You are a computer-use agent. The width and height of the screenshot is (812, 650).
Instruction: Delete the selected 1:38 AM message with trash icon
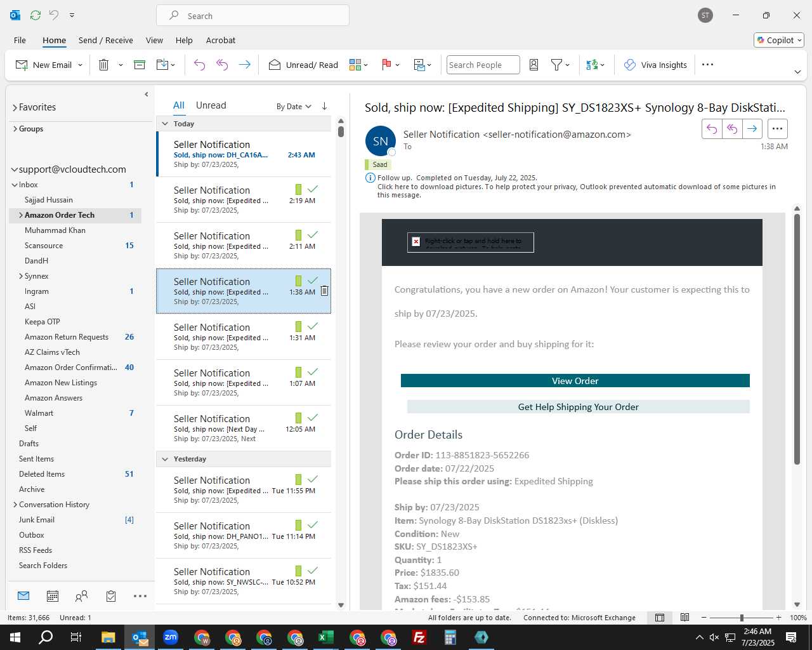(x=324, y=291)
